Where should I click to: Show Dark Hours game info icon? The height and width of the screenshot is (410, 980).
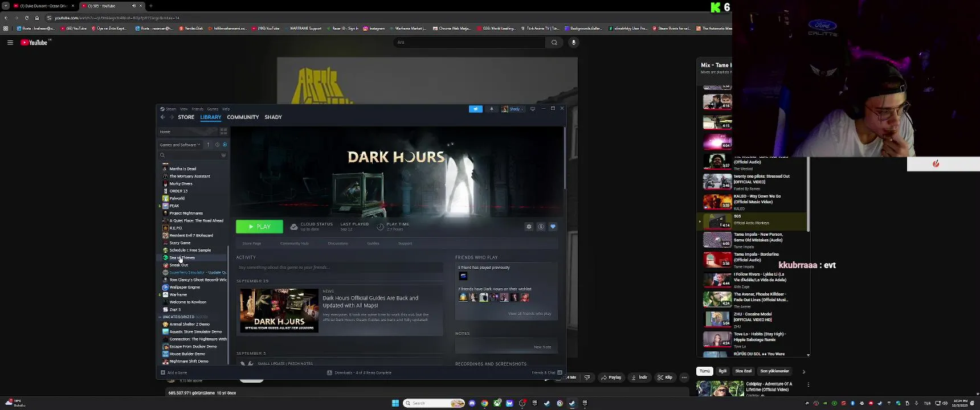point(541,227)
